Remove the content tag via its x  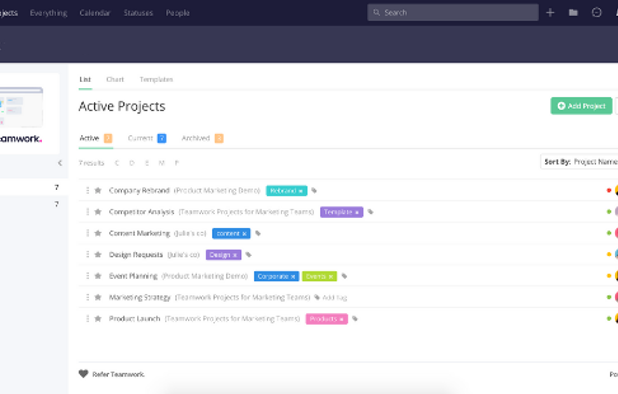point(244,234)
